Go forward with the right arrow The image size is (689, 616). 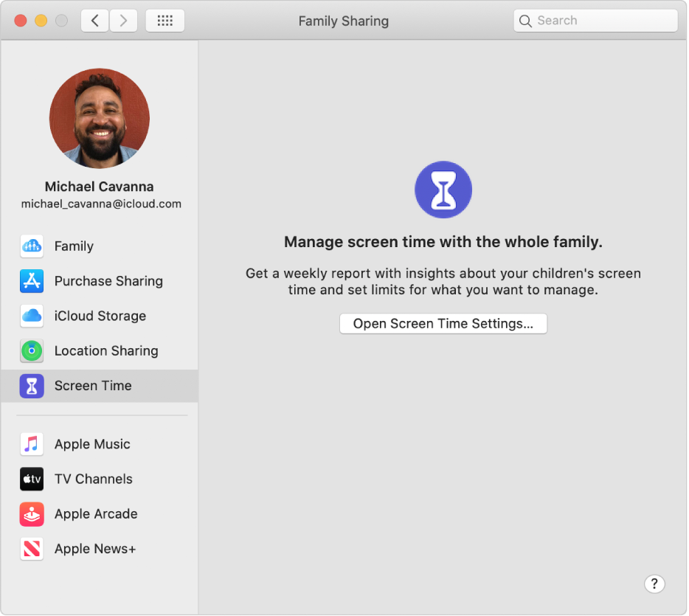[x=123, y=21]
